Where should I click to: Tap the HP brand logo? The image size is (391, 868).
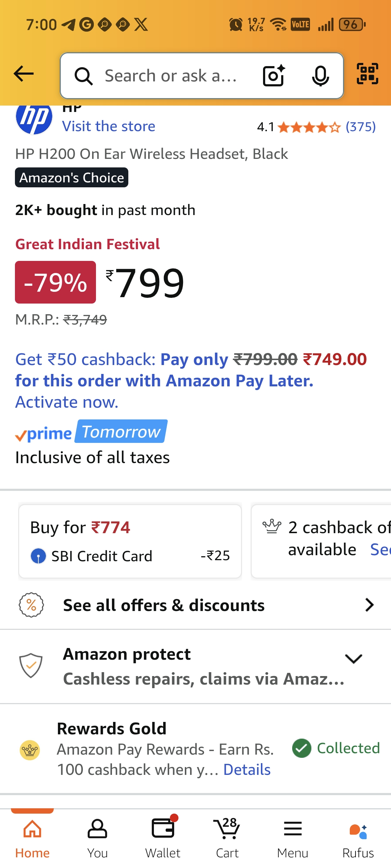34,118
